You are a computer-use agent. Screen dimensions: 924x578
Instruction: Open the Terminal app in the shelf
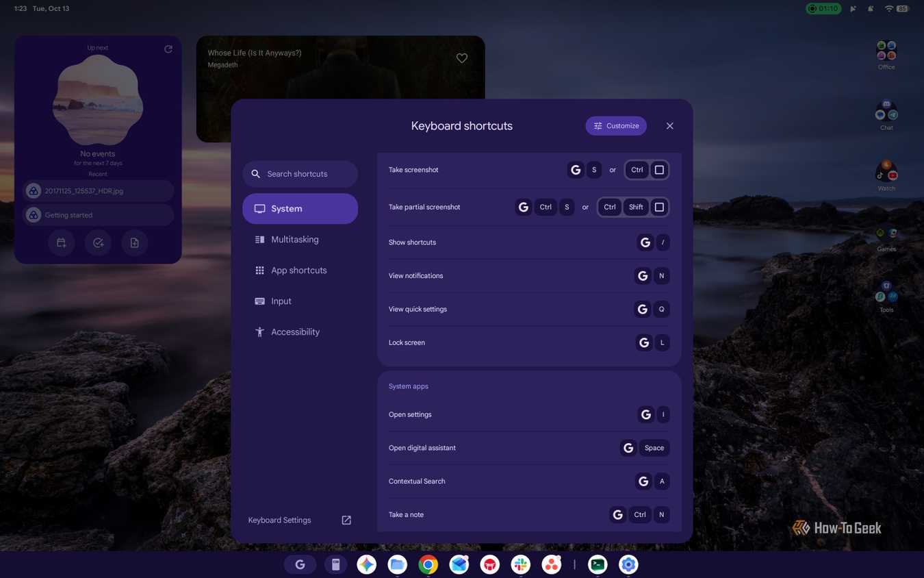coord(598,564)
